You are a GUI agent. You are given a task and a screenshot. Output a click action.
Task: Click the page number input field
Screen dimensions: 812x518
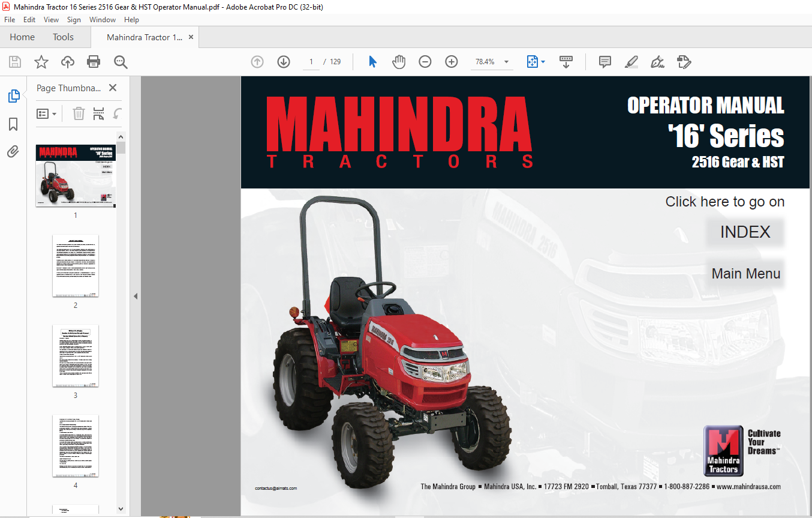[x=311, y=62]
